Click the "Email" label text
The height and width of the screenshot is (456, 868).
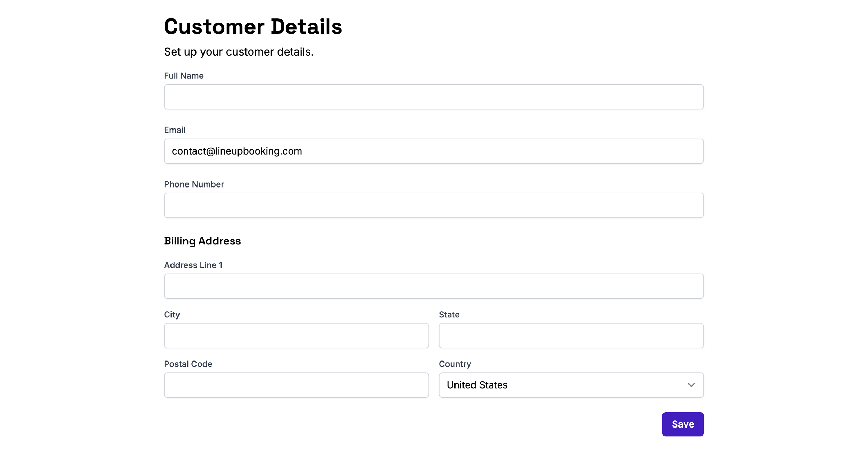pos(175,130)
